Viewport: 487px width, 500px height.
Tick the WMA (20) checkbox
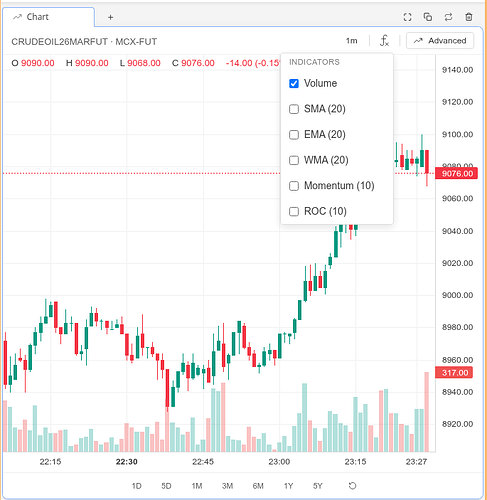(294, 160)
